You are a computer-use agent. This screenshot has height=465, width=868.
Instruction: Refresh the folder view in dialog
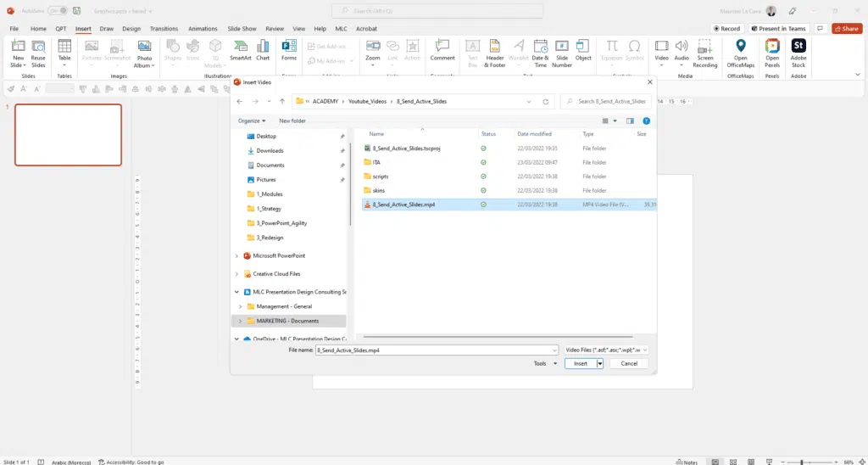(547, 101)
